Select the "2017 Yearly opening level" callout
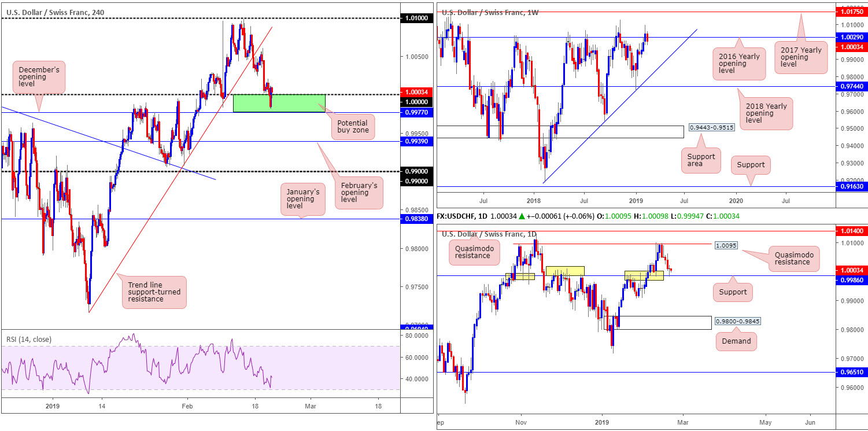868x431 pixels. point(801,57)
